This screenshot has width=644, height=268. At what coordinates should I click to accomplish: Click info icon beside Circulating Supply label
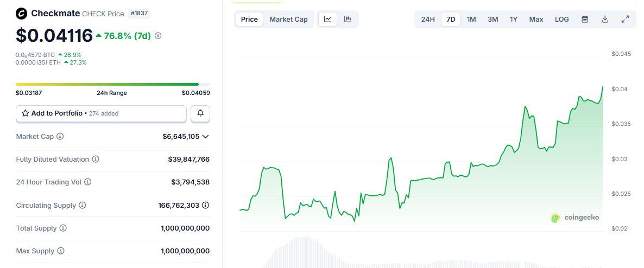coord(82,205)
